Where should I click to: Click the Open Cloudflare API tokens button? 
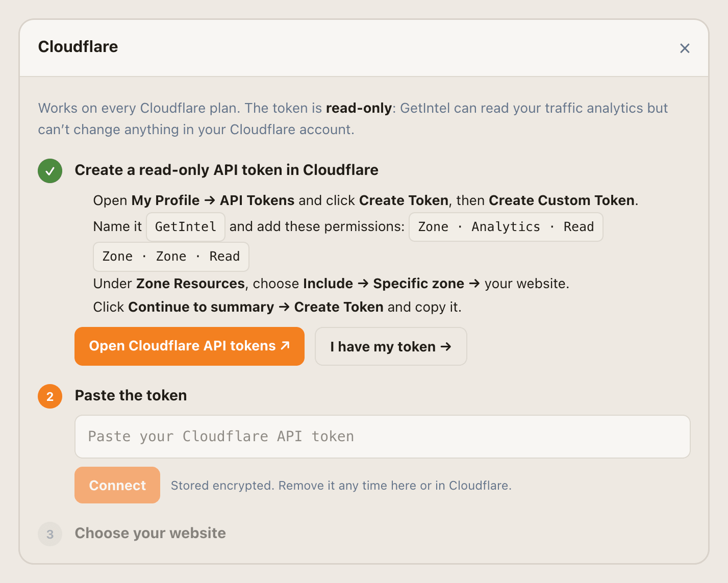coord(189,346)
